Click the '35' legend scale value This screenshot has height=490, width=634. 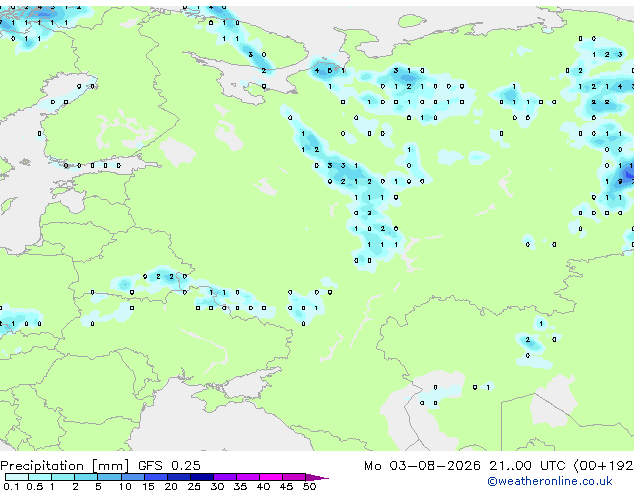240,486
